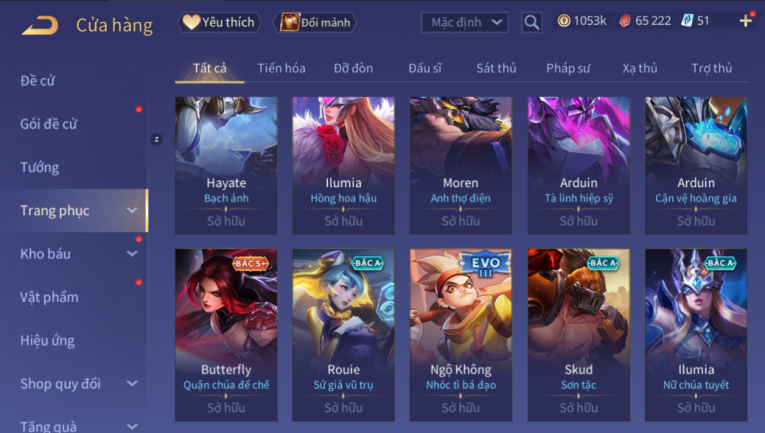This screenshot has width=765, height=433.
Task: Switch to the Sát thủ tab
Action: 496,68
